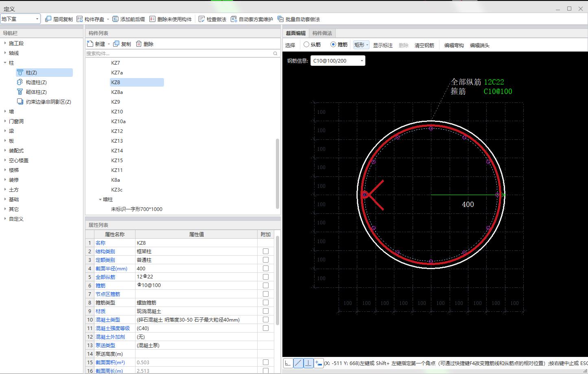Click the 复制 copy icon in component list
Screen dimensions: 588x374
[x=116, y=44]
